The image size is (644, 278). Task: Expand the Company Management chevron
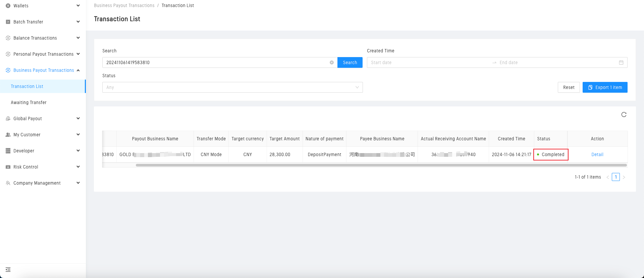78,183
